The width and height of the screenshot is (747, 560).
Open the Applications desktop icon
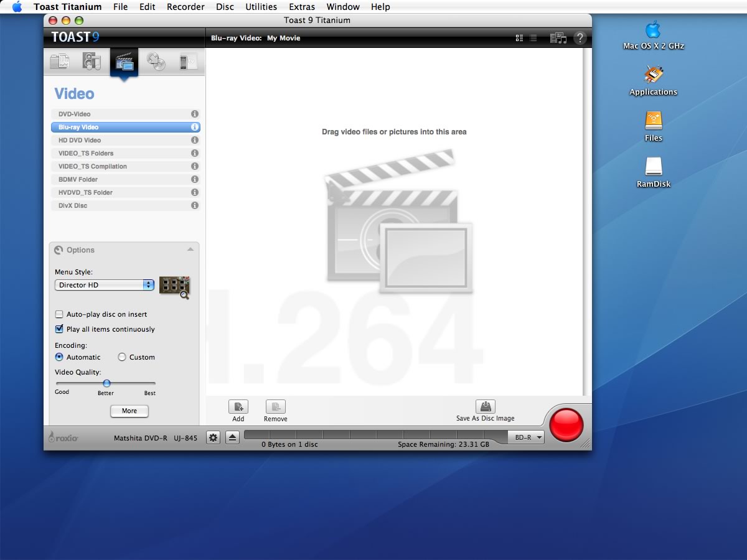[653, 75]
